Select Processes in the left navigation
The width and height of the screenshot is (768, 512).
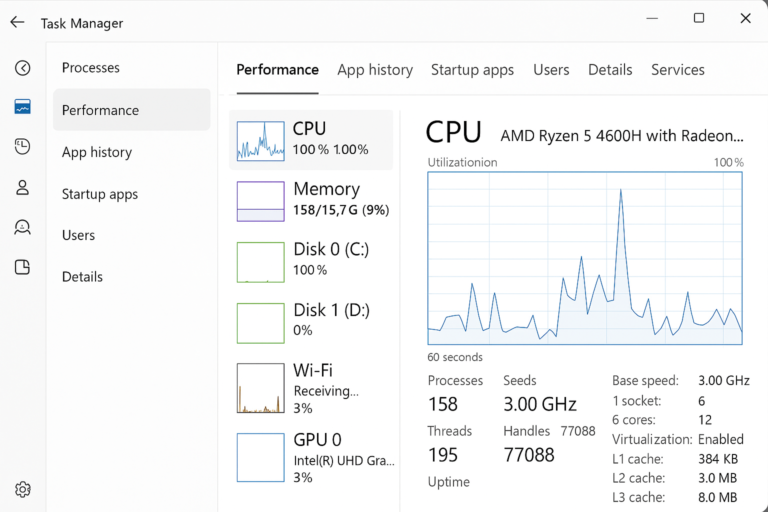(91, 68)
